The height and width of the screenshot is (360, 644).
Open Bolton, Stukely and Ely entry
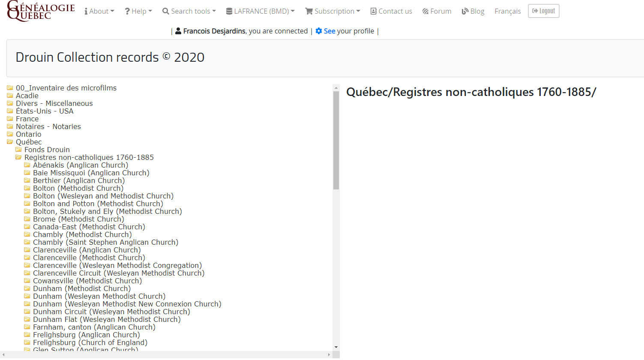click(107, 211)
